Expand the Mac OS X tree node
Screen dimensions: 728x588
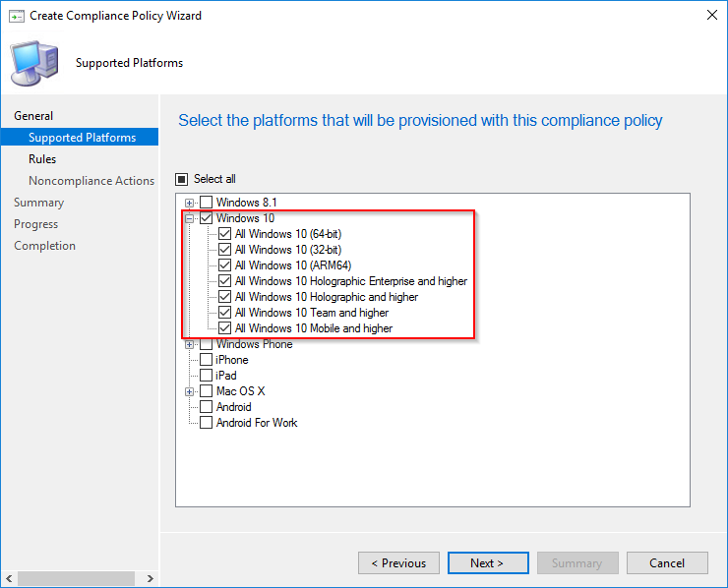tap(190, 391)
